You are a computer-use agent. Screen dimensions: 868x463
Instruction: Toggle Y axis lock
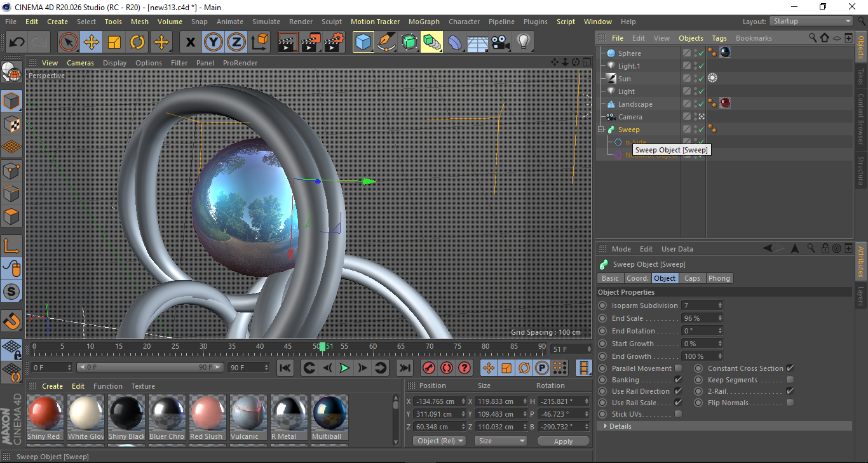pyautogui.click(x=213, y=43)
